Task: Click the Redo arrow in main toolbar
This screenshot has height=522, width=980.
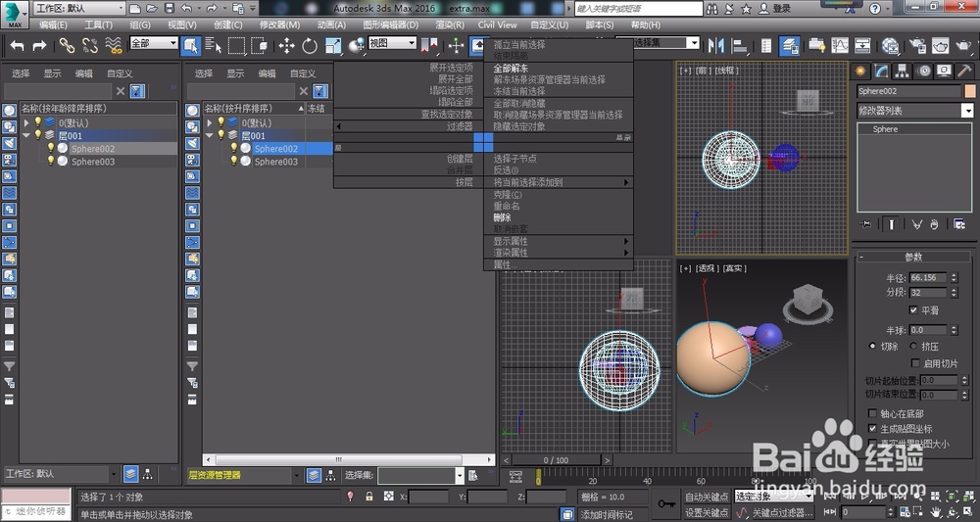Action: 39,46
